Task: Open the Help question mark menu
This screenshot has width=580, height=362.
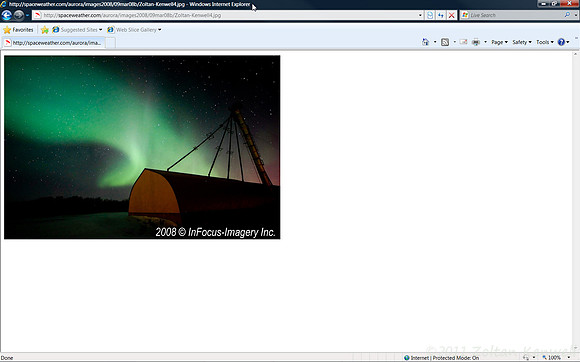Action: (x=563, y=42)
